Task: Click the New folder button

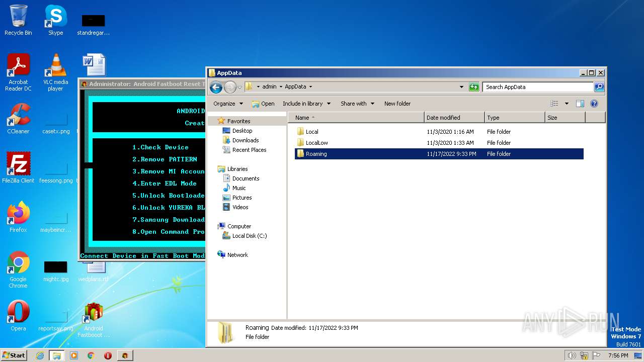Action: coord(397,104)
